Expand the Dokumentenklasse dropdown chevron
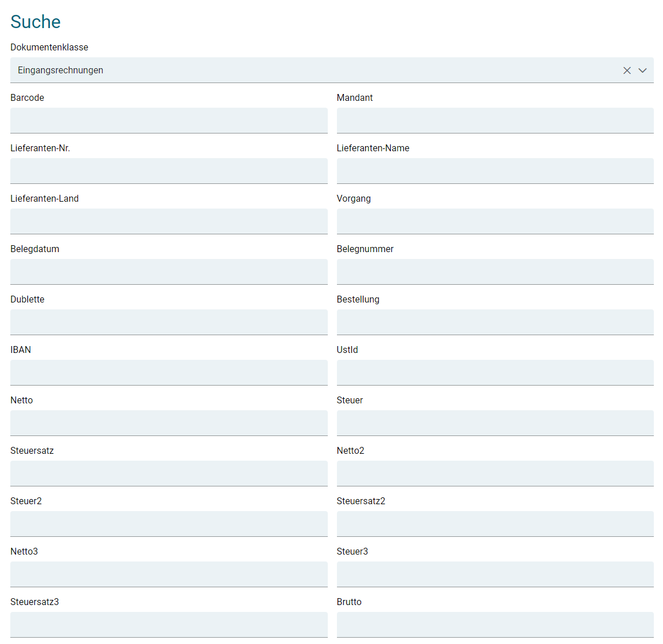 pyautogui.click(x=642, y=70)
